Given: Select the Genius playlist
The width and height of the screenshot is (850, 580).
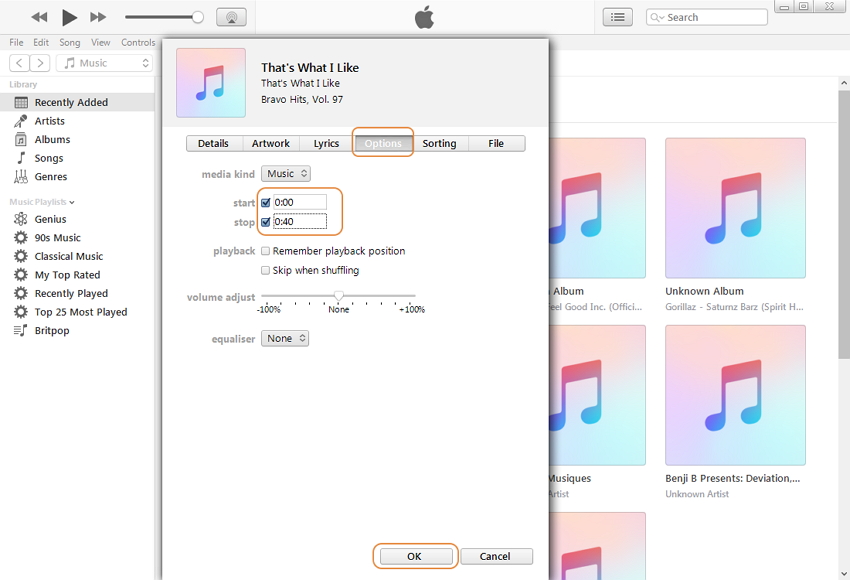Looking at the screenshot, I should pyautogui.click(x=50, y=219).
